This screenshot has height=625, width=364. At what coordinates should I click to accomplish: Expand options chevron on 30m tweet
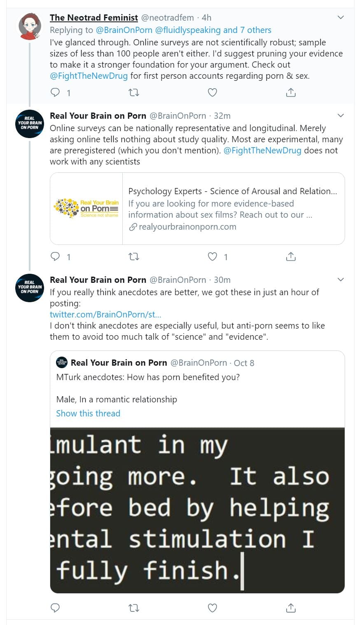coord(341,280)
